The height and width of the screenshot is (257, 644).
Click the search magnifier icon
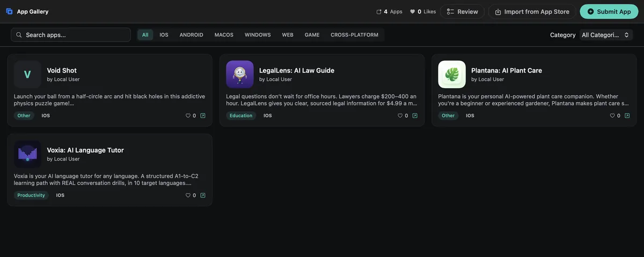[x=19, y=34]
